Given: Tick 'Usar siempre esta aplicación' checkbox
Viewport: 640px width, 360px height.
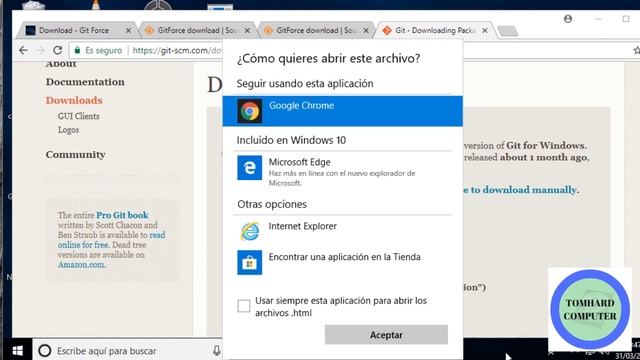Looking at the screenshot, I should (x=244, y=306).
